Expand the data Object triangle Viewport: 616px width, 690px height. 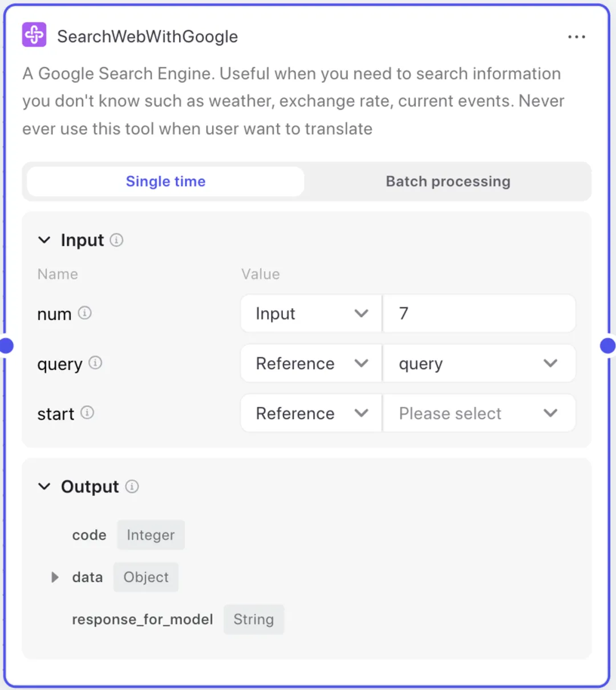55,577
